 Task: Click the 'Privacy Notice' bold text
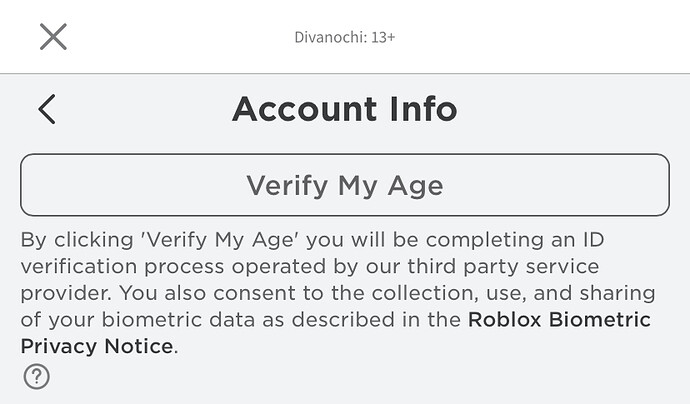tap(97, 346)
